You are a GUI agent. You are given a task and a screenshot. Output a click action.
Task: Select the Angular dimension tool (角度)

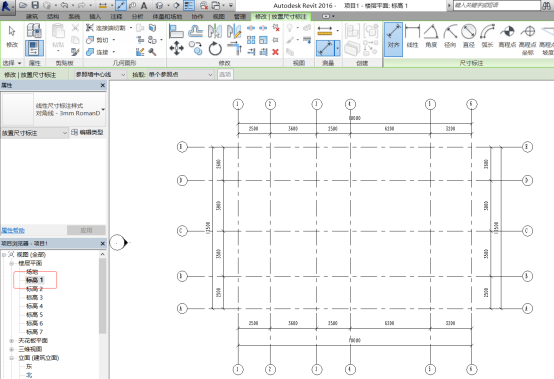(x=431, y=36)
